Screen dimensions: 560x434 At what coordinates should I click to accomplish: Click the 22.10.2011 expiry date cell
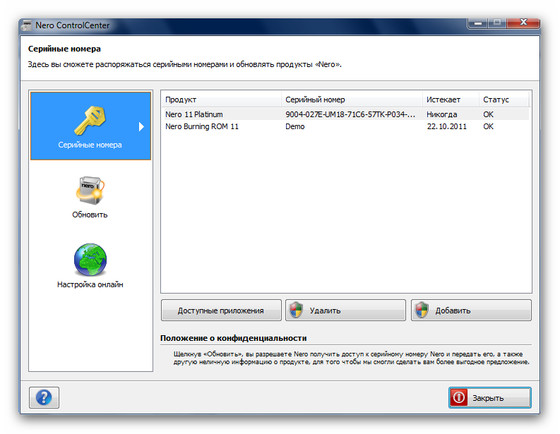[446, 126]
